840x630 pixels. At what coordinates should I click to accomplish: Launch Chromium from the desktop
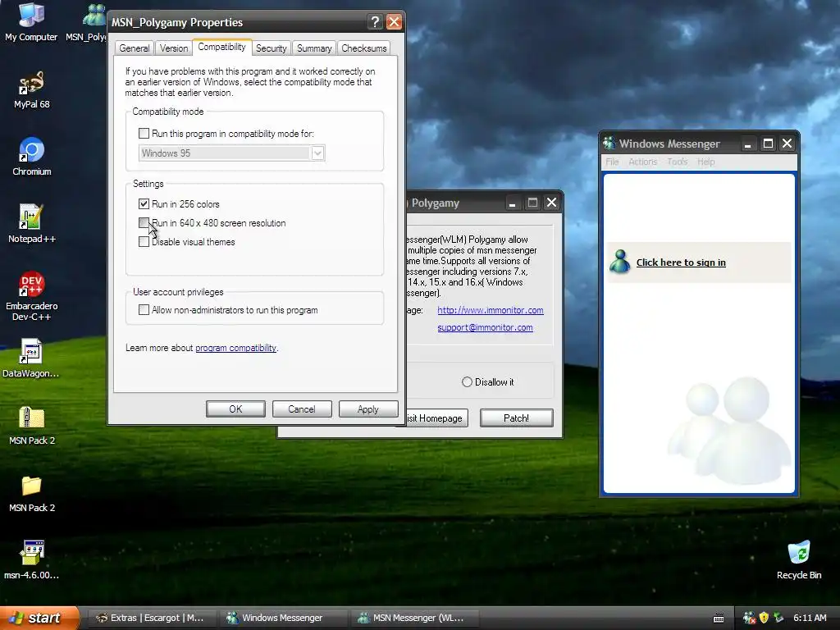point(32,157)
